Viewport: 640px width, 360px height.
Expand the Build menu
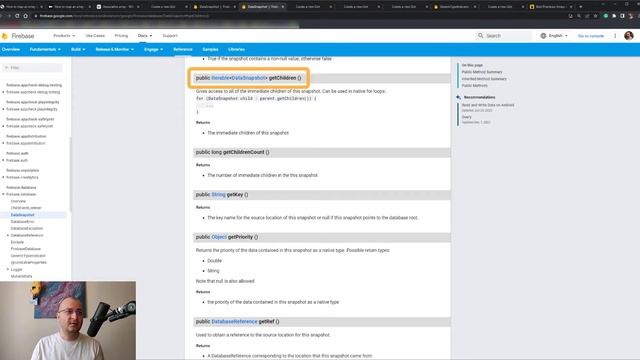pyautogui.click(x=78, y=49)
